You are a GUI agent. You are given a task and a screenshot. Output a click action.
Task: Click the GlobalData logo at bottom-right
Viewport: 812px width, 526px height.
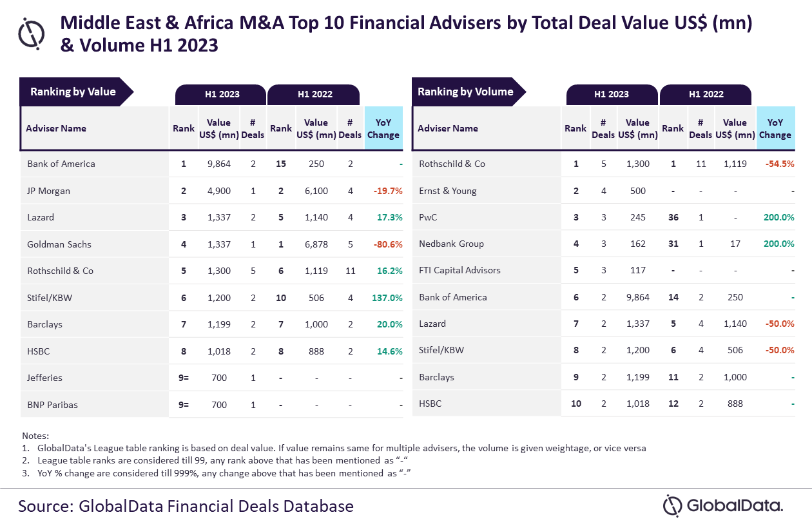click(723, 506)
